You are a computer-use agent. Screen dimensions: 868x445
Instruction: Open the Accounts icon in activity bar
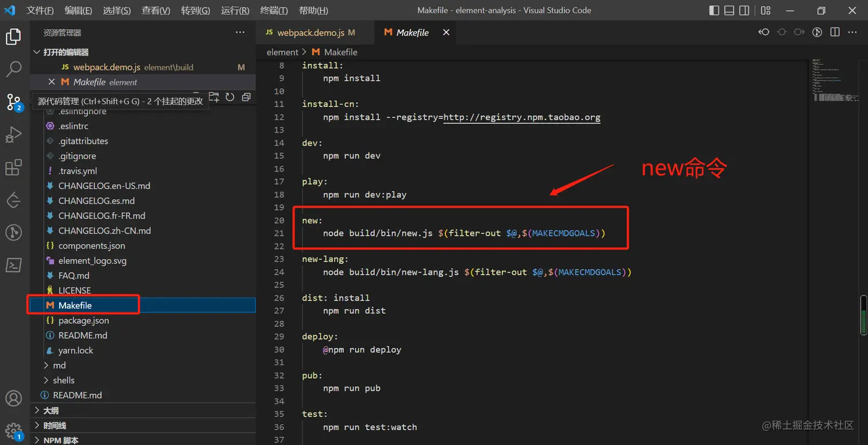(13, 398)
